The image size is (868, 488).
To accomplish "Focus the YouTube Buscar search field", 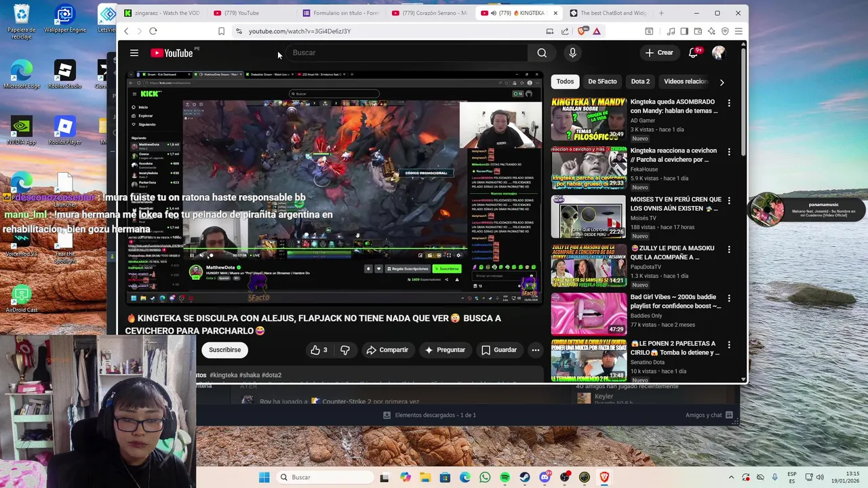I will pyautogui.click(x=406, y=53).
